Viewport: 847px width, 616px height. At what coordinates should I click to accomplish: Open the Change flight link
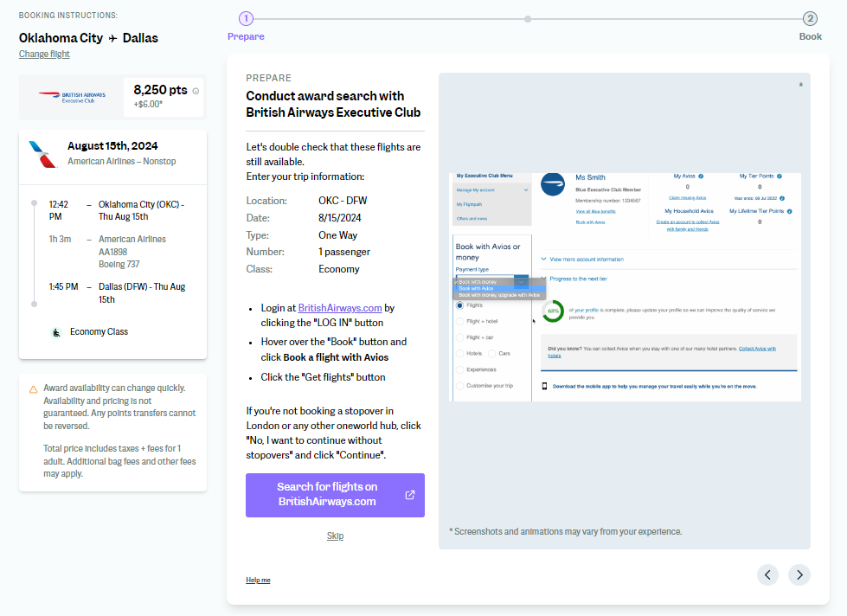pyautogui.click(x=44, y=55)
